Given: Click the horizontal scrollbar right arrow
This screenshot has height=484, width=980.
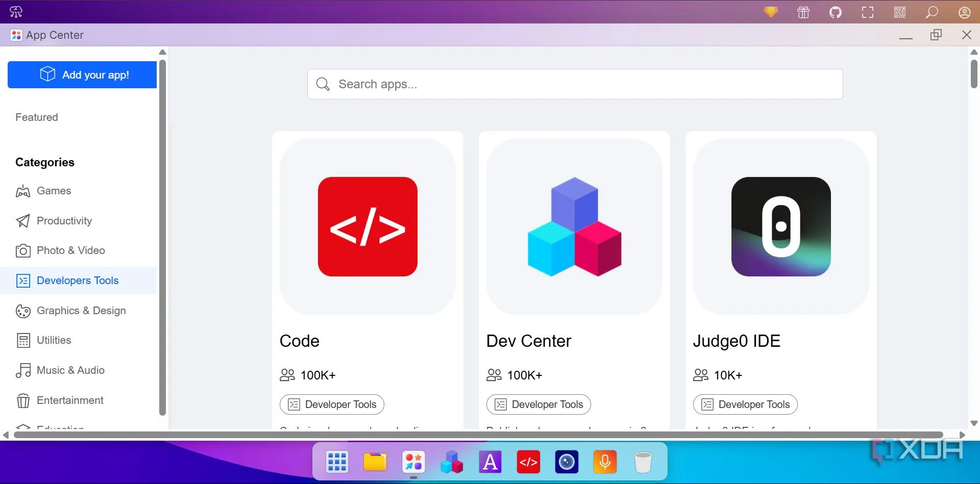Looking at the screenshot, I should pos(962,435).
